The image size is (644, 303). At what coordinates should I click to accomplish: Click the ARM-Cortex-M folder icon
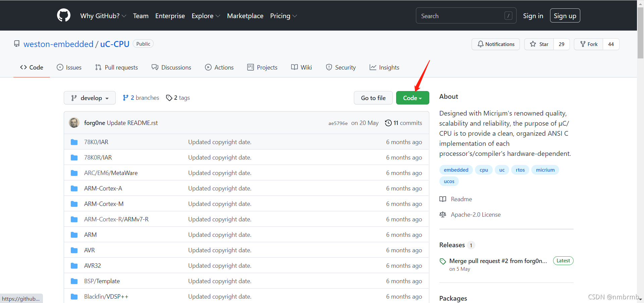pos(74,204)
